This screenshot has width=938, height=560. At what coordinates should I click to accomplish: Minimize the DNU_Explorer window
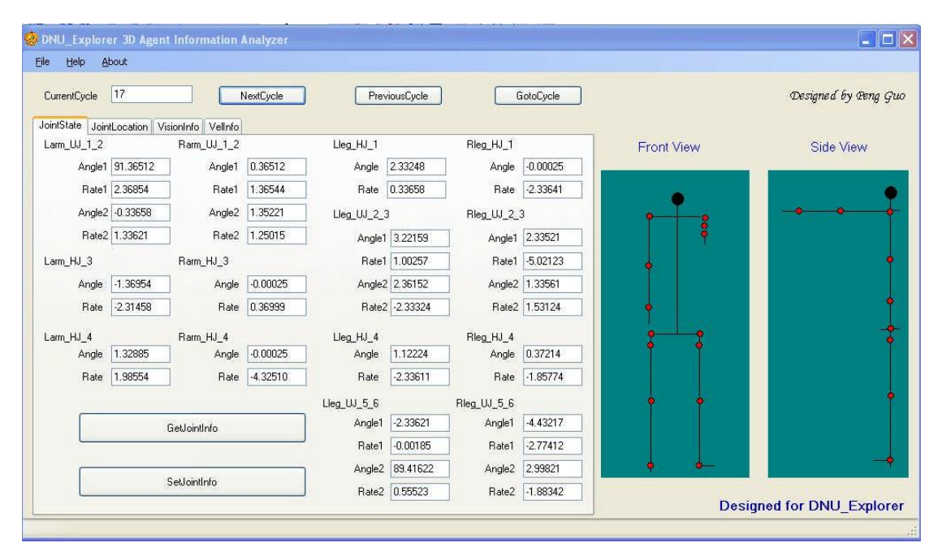click(x=867, y=40)
